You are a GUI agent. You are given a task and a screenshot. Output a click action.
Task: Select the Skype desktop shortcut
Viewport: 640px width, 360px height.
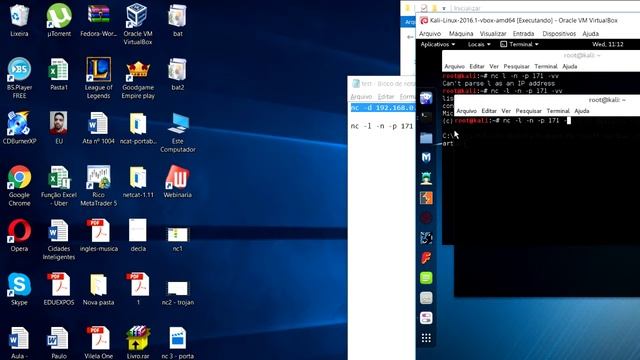[19, 289]
